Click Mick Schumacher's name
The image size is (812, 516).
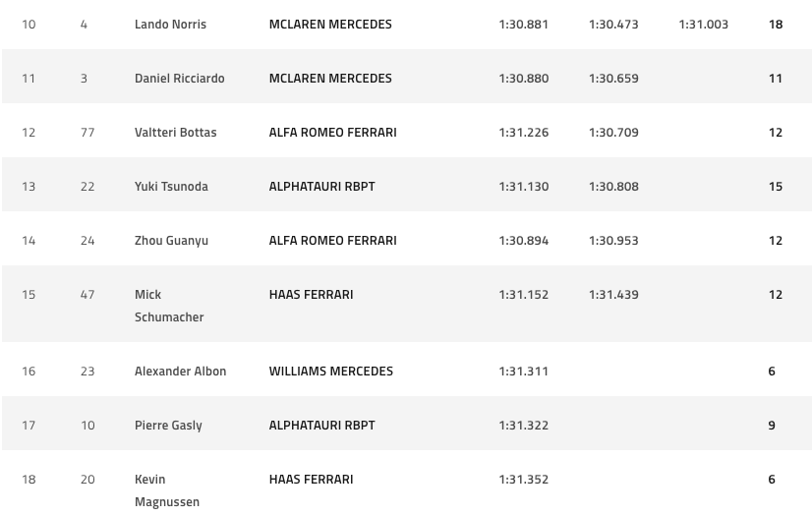tap(169, 306)
